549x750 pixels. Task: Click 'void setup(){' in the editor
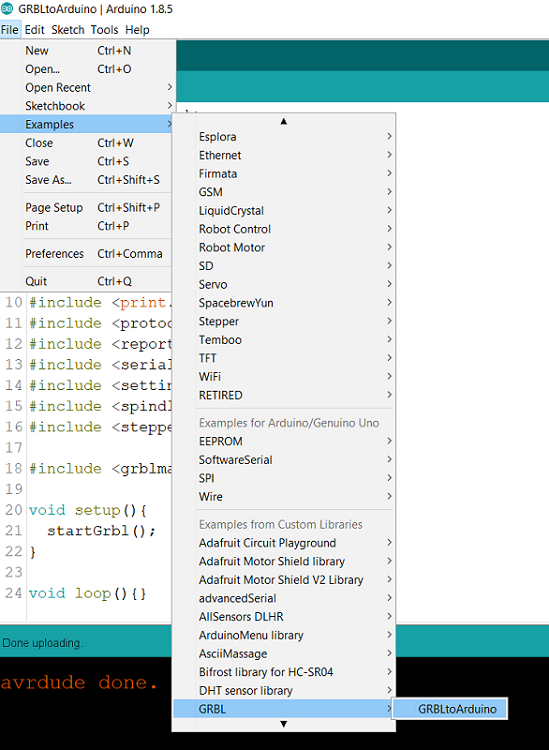point(88,510)
